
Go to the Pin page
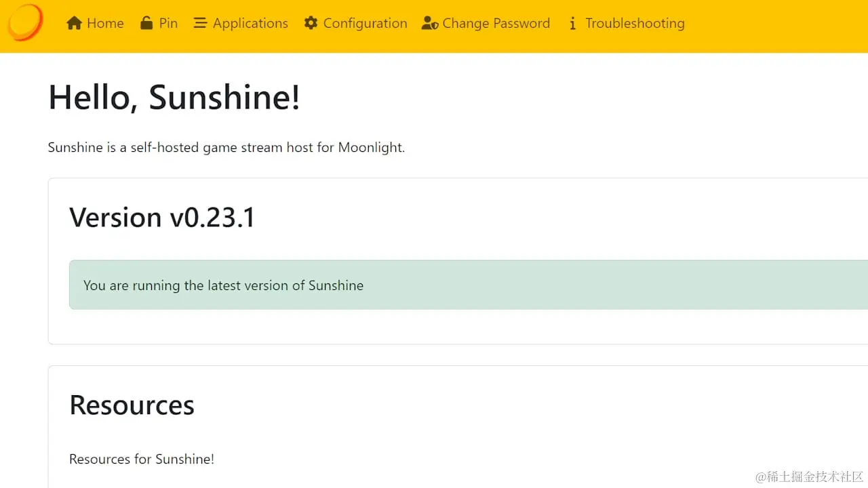tap(159, 23)
